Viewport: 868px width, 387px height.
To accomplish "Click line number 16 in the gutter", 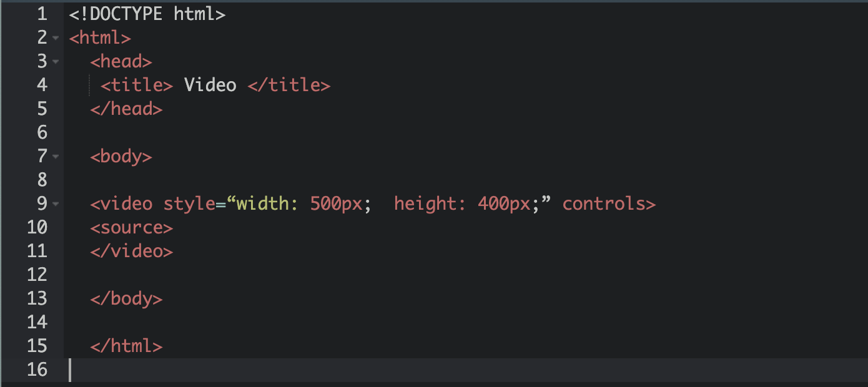I will click(x=37, y=370).
